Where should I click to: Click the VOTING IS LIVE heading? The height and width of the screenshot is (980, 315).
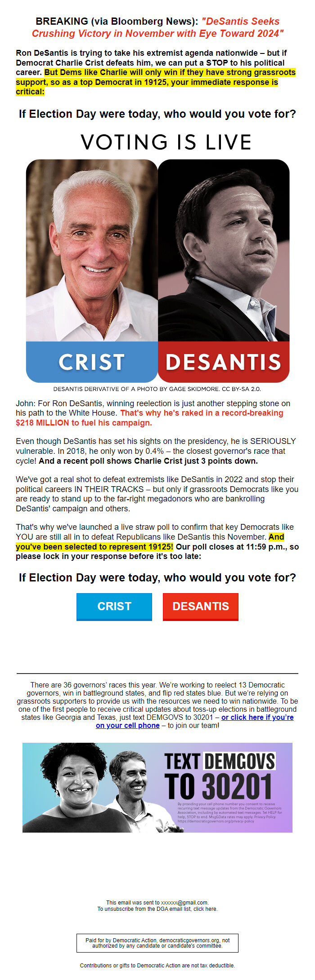coord(166,142)
